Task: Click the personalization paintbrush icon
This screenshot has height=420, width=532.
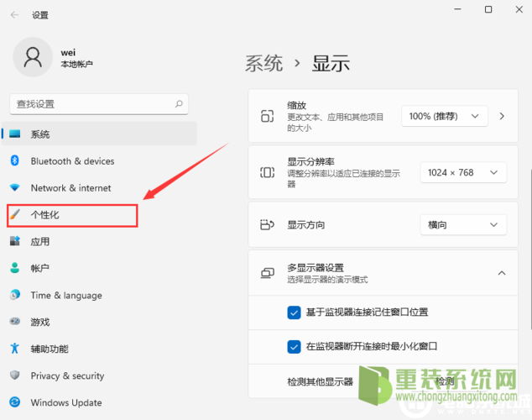Action: click(15, 214)
